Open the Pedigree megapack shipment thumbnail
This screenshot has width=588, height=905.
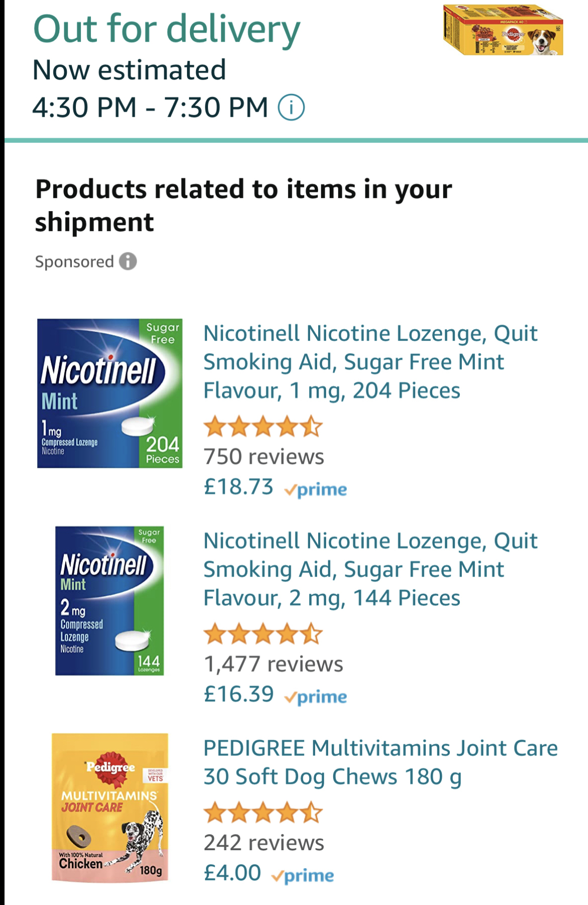point(503,31)
